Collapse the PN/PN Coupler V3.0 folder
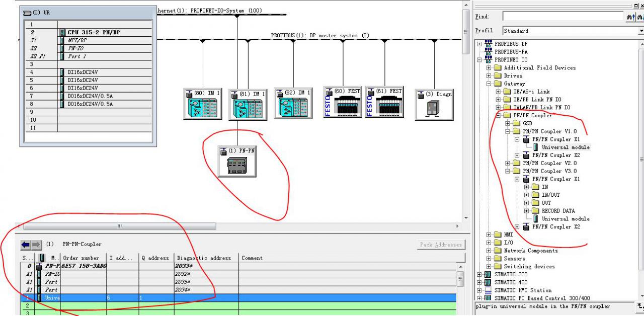The height and width of the screenshot is (316, 644). 507,171
